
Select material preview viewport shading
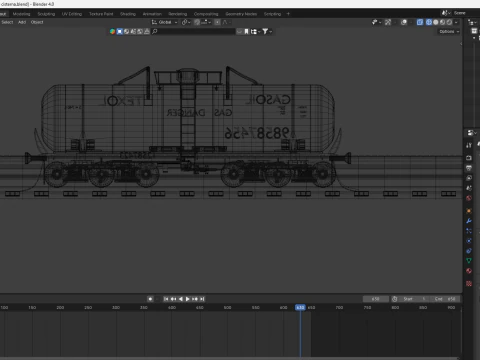(442, 22)
